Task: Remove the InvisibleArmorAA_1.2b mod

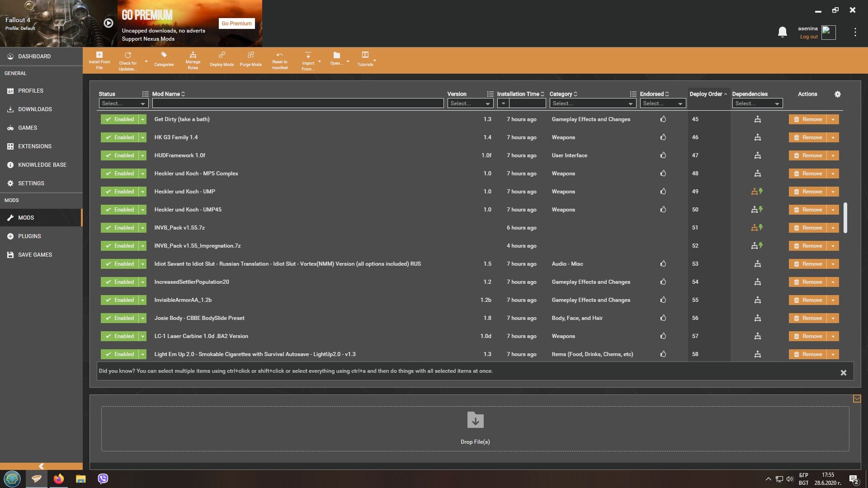Action: (808, 300)
